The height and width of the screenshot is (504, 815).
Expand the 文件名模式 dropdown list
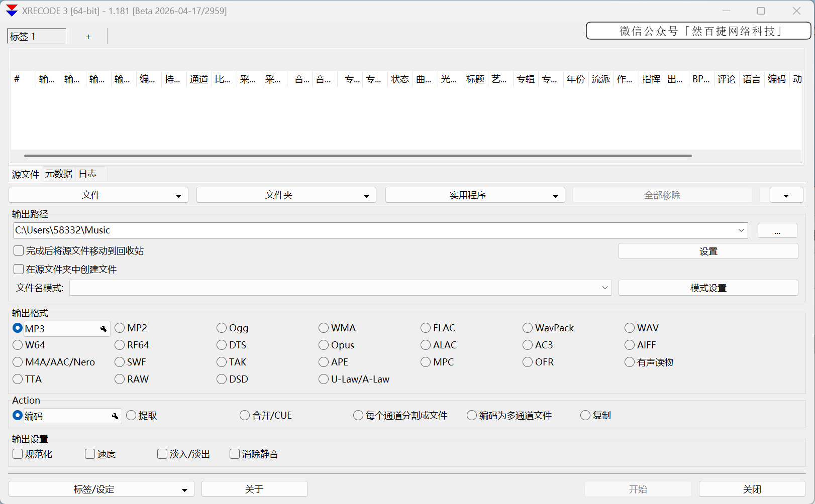604,288
